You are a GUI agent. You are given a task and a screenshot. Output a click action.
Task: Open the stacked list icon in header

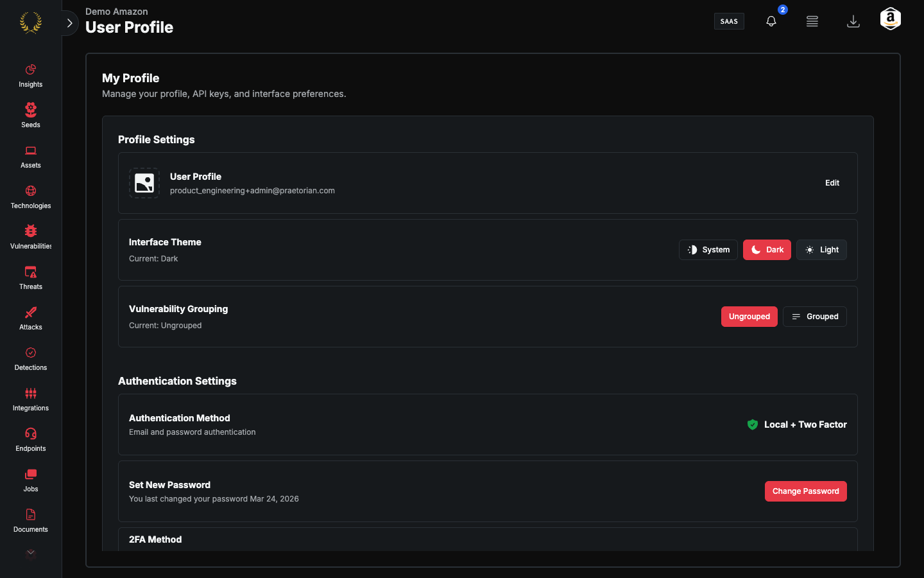point(812,21)
